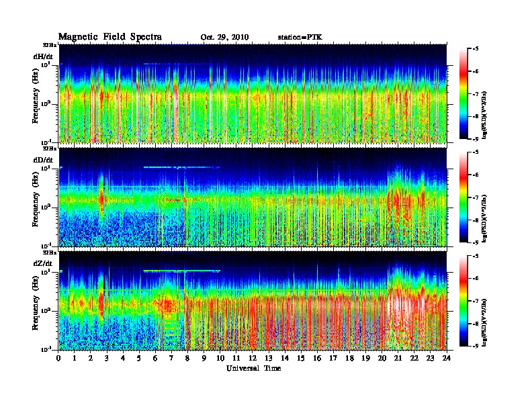Click hour "9" on Universal Time axis

point(204,358)
